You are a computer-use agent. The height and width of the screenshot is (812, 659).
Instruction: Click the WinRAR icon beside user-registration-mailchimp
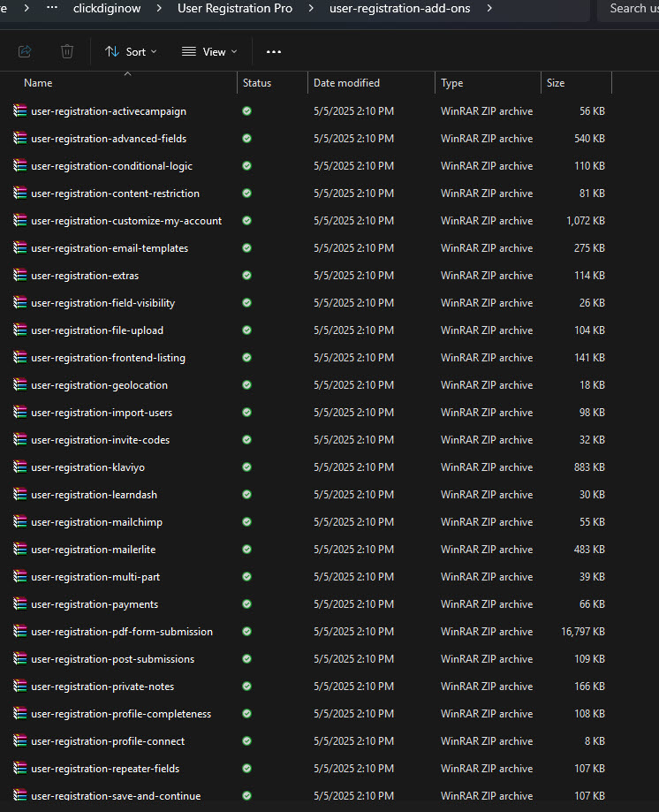coord(20,521)
